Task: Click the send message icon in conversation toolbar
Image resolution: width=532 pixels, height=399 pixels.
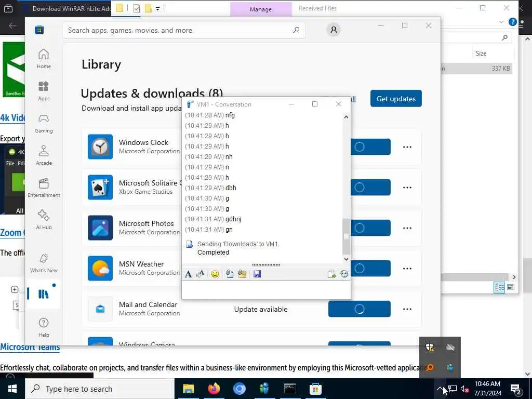Action: coord(331,274)
